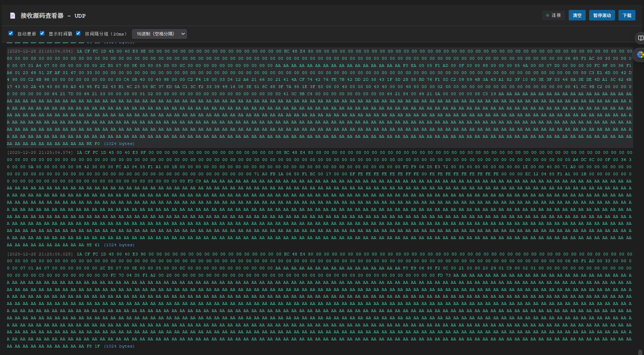This screenshot has width=644, height=355.
Task: Click the (1024 bytes) label after 8E 61
Action: click(x=119, y=245)
